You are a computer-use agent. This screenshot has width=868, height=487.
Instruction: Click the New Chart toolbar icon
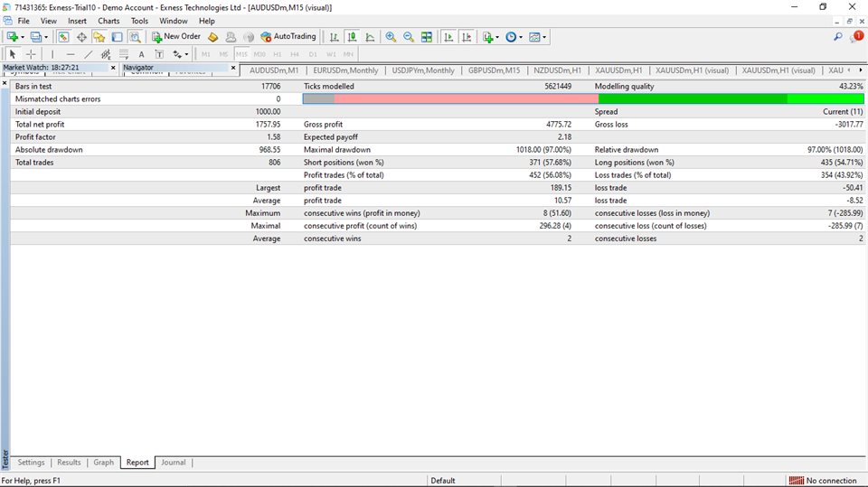(x=12, y=37)
